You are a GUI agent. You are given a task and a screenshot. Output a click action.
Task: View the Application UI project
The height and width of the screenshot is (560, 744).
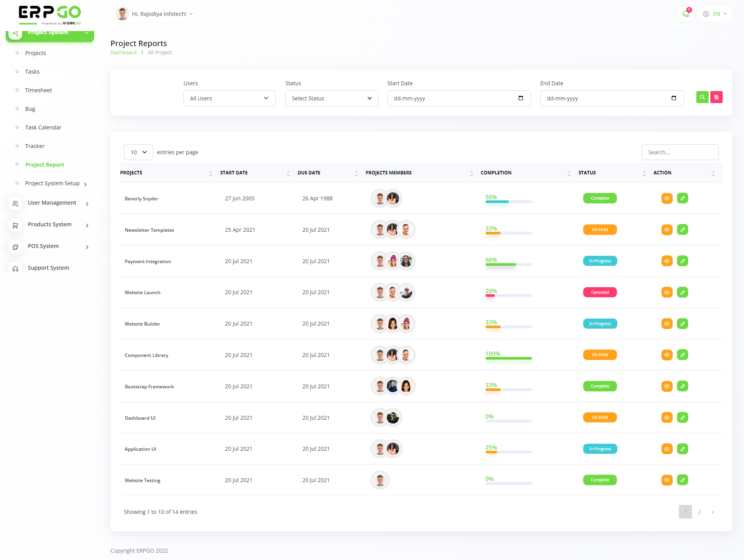coord(667,449)
